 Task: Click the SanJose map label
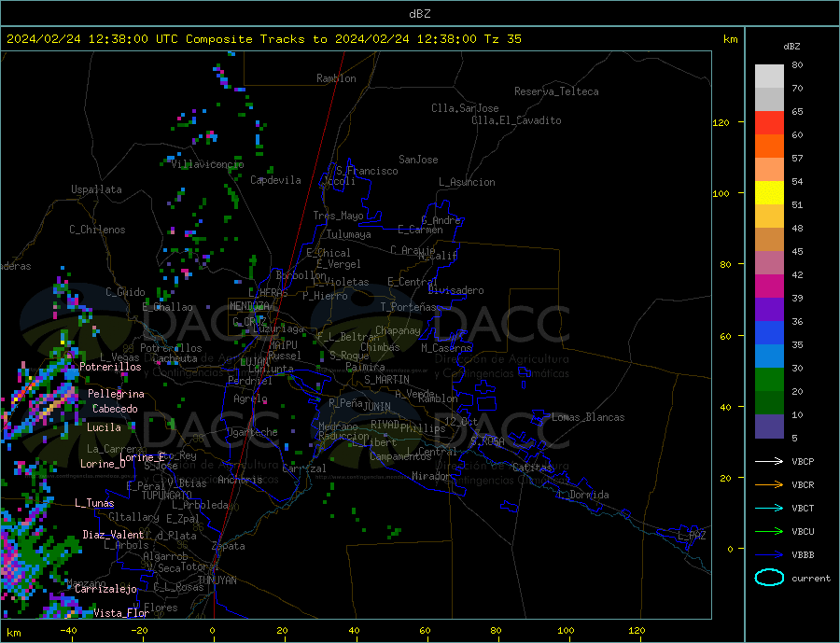tap(418, 160)
